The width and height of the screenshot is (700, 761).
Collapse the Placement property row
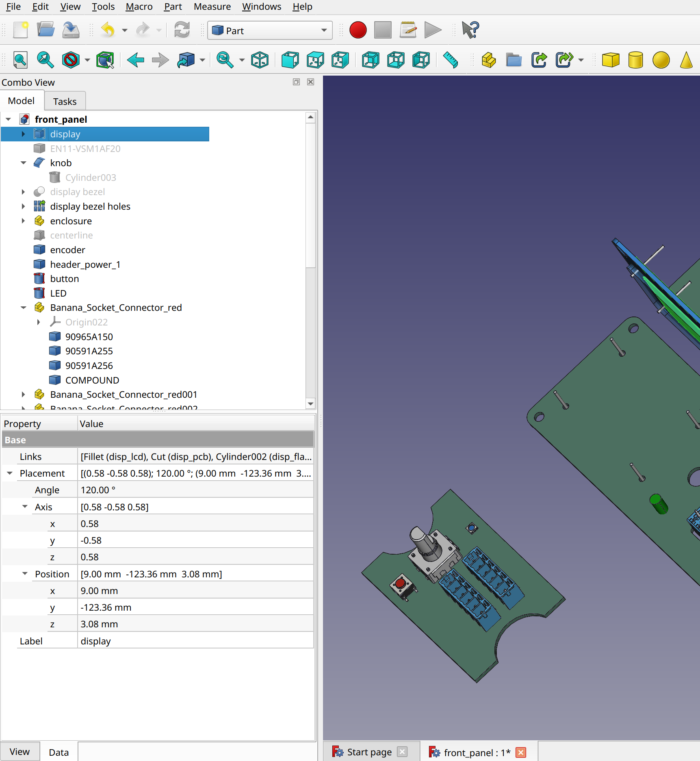pyautogui.click(x=10, y=473)
